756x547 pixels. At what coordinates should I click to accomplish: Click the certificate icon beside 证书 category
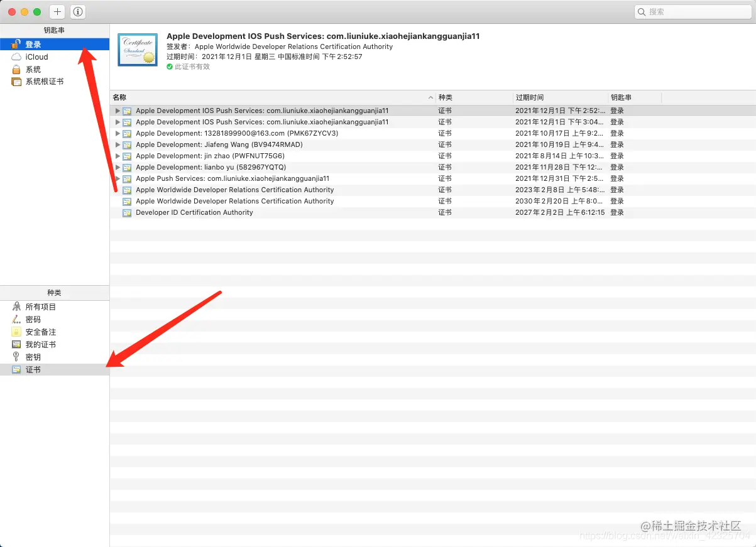(x=16, y=370)
